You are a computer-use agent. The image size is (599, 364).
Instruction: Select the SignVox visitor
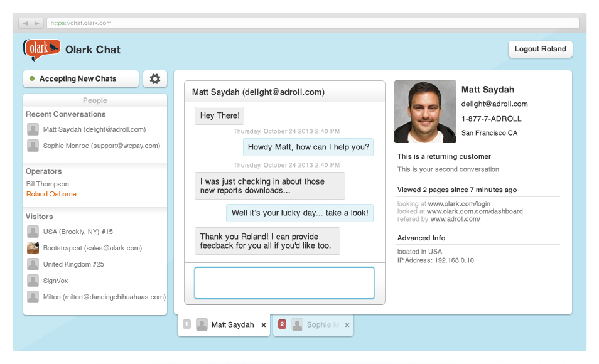[x=55, y=281]
